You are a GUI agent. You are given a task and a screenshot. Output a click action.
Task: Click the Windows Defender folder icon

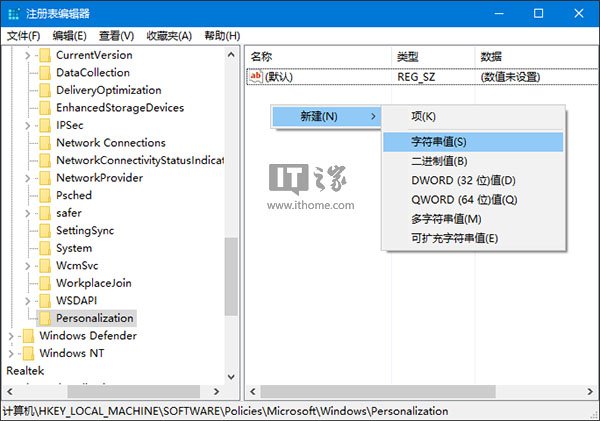(x=27, y=336)
